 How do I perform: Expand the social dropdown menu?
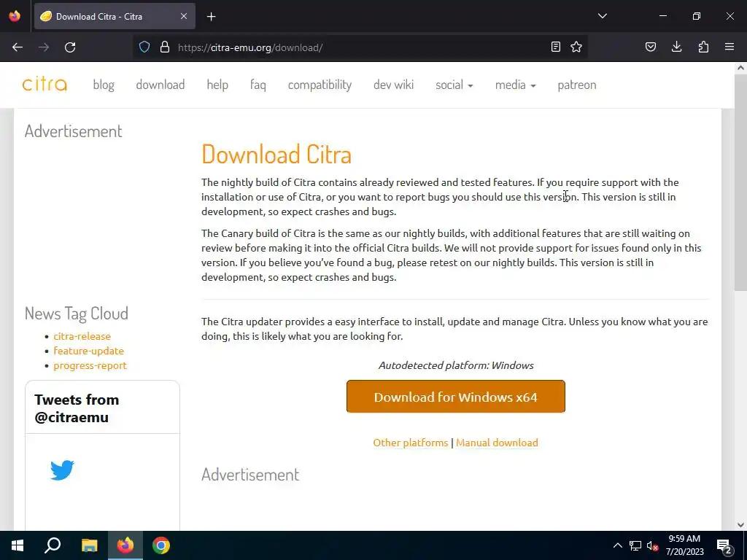pos(454,85)
